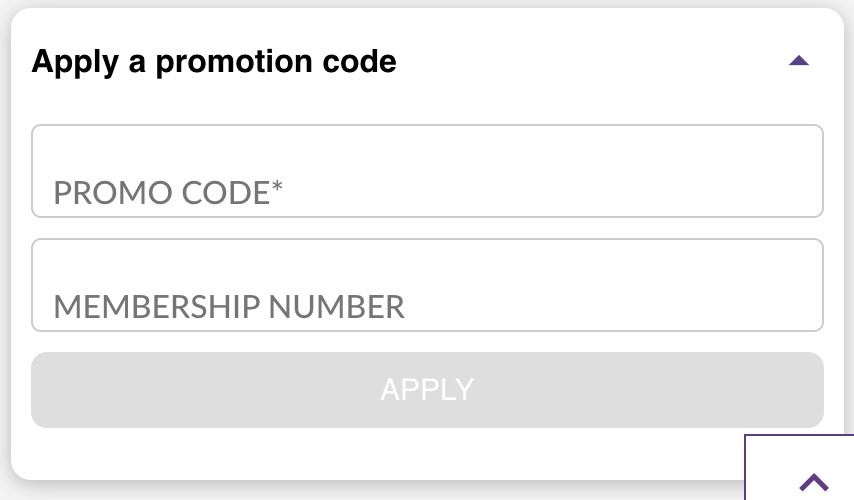This screenshot has height=500, width=854.
Task: Submit the promotion code with APPLY
Action: coord(427,390)
